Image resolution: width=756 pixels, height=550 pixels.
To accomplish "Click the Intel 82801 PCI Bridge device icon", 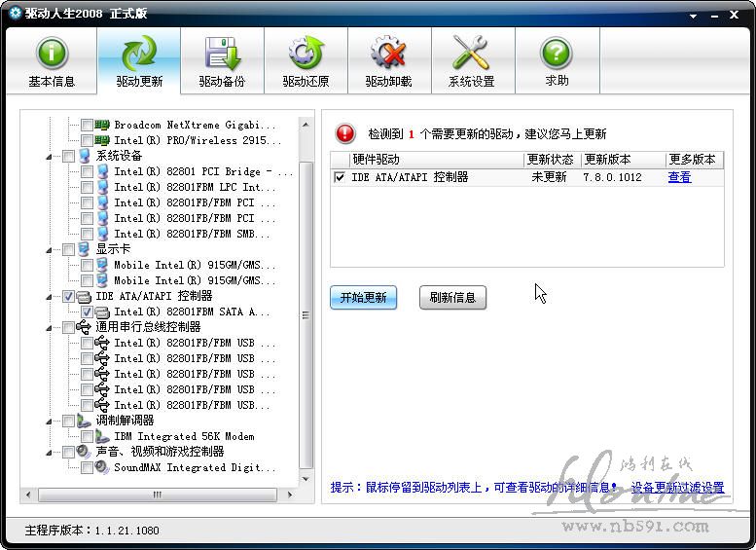I will [102, 171].
